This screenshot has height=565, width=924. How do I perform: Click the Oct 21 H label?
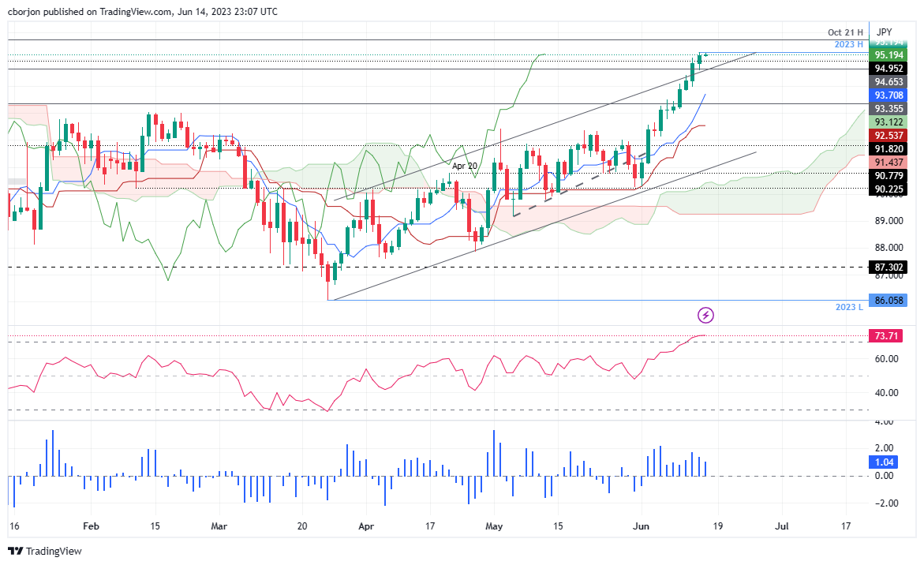pyautogui.click(x=845, y=32)
